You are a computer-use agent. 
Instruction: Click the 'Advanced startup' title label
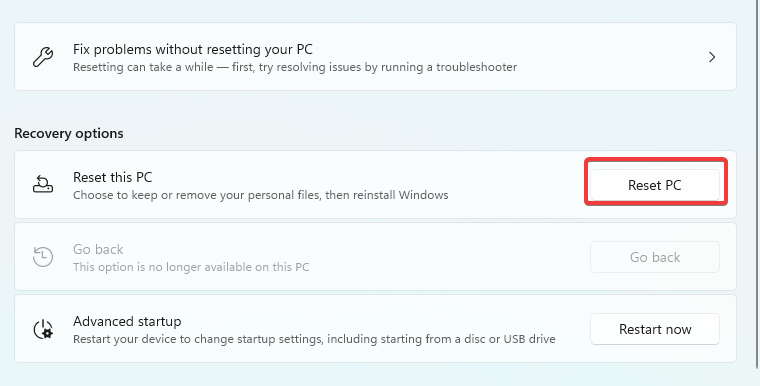pos(127,322)
